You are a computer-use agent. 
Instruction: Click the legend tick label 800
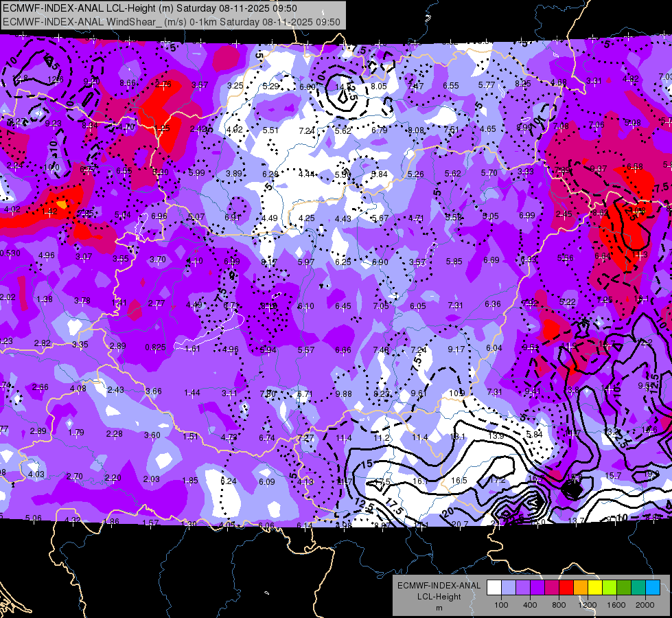pos(559,605)
